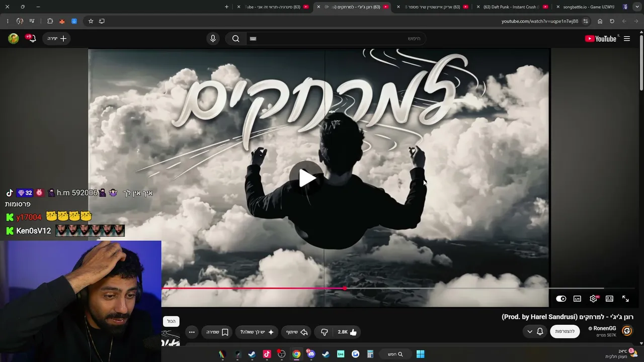
Task: Open TikTok from the taskbar
Action: coord(267,354)
